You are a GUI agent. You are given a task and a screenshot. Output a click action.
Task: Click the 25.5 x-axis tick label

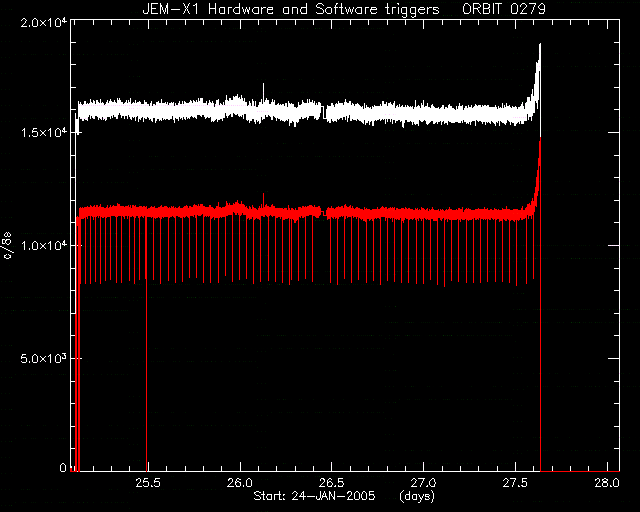148,483
